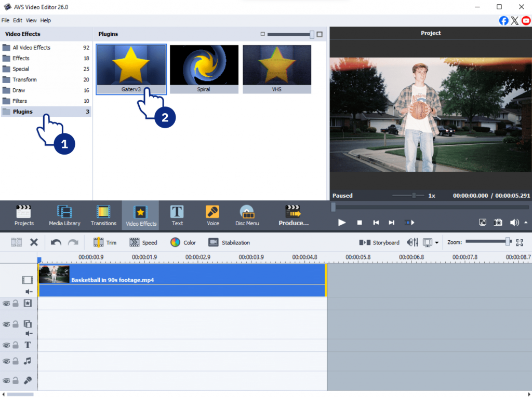Open the Disc Menu section

[x=247, y=215]
